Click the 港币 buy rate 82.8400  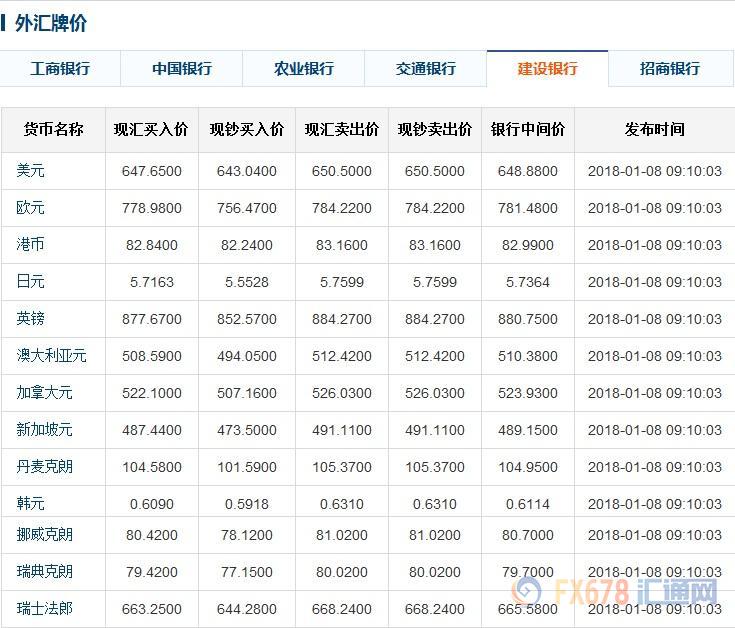[152, 245]
